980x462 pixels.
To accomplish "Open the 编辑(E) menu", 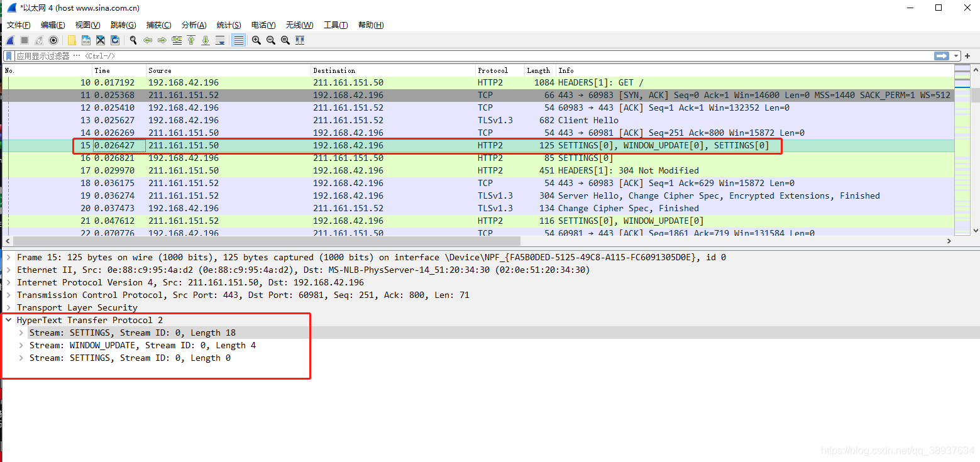I will (53, 25).
